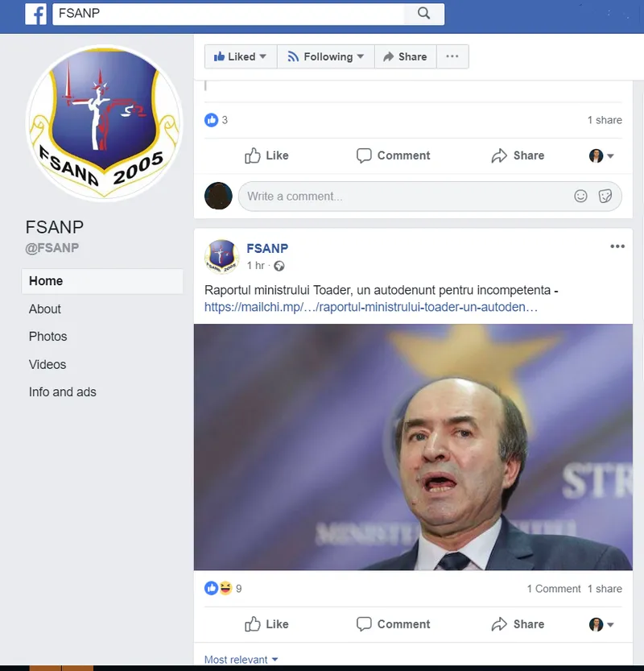
Task: Go to the Photos section
Action: pyautogui.click(x=47, y=337)
